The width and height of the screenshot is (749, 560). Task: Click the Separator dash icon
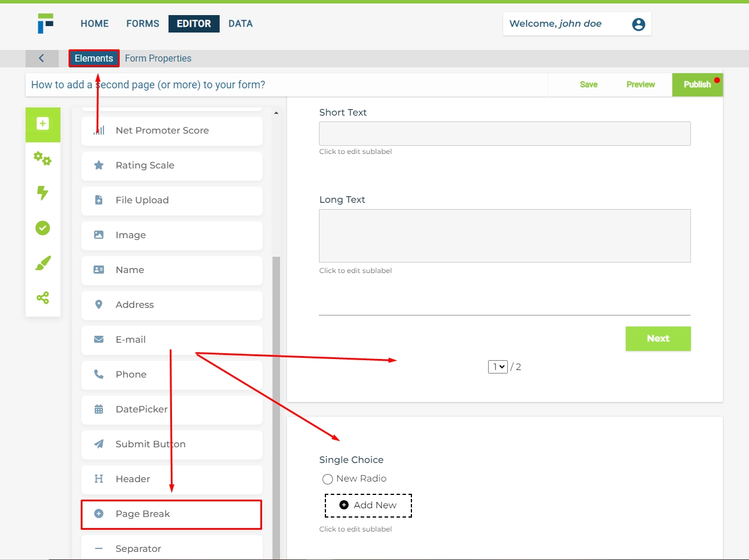99,548
